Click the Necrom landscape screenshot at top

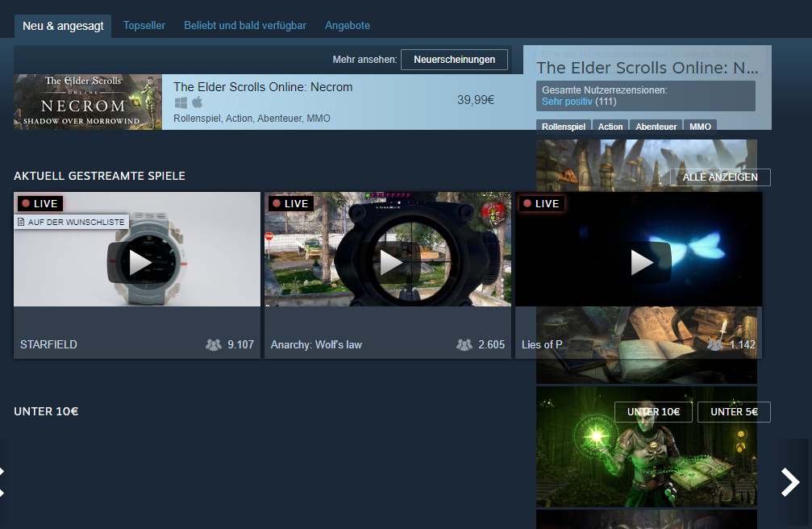coord(646,165)
